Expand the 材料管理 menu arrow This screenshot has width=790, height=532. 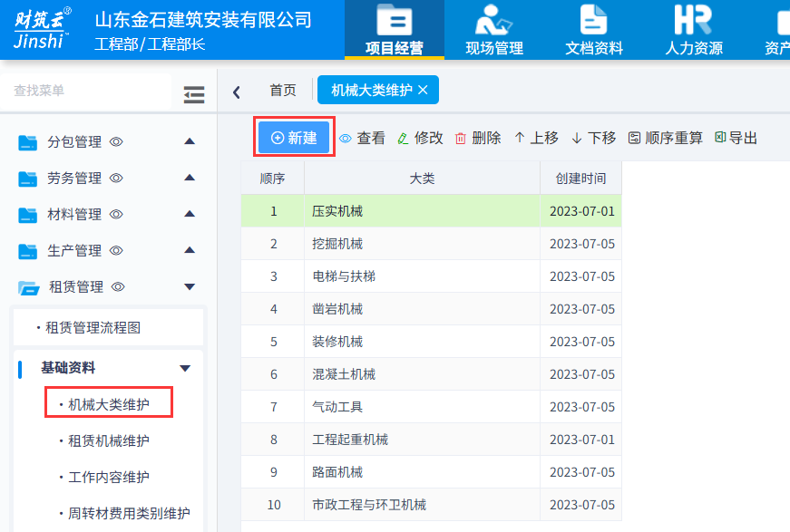[x=190, y=214]
